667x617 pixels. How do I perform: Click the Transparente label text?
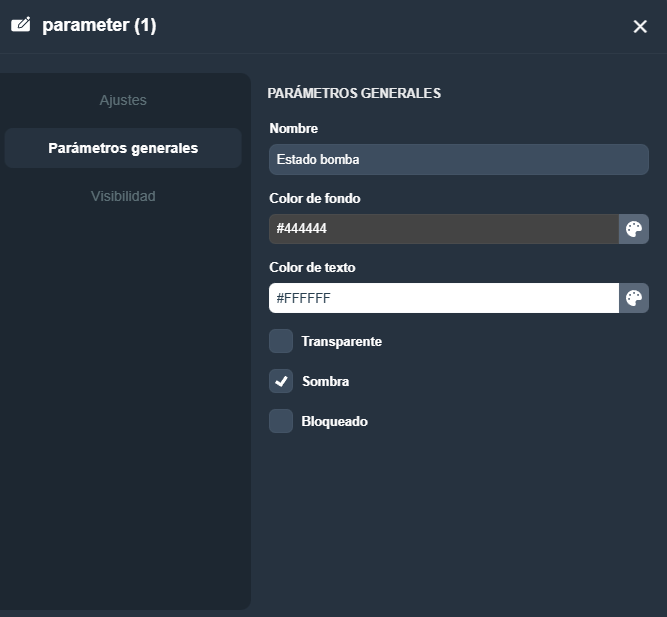coord(341,341)
